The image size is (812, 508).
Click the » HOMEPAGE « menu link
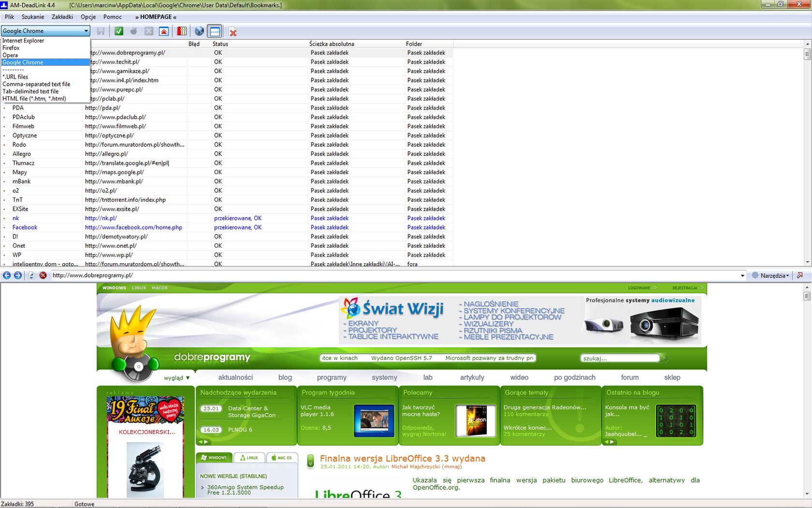pyautogui.click(x=156, y=17)
